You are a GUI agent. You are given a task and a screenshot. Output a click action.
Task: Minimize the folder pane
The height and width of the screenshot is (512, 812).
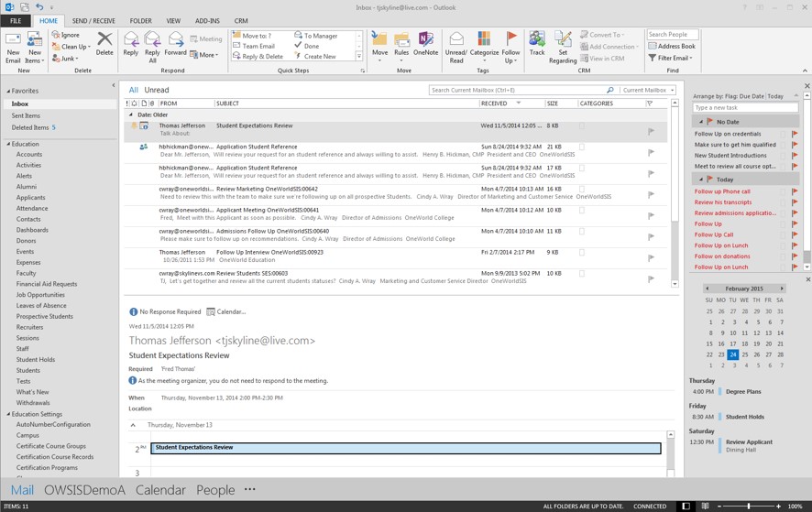click(x=114, y=85)
